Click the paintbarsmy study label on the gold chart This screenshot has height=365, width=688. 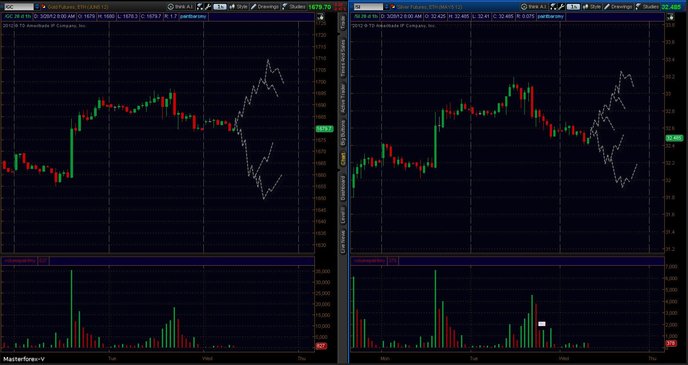tap(194, 16)
